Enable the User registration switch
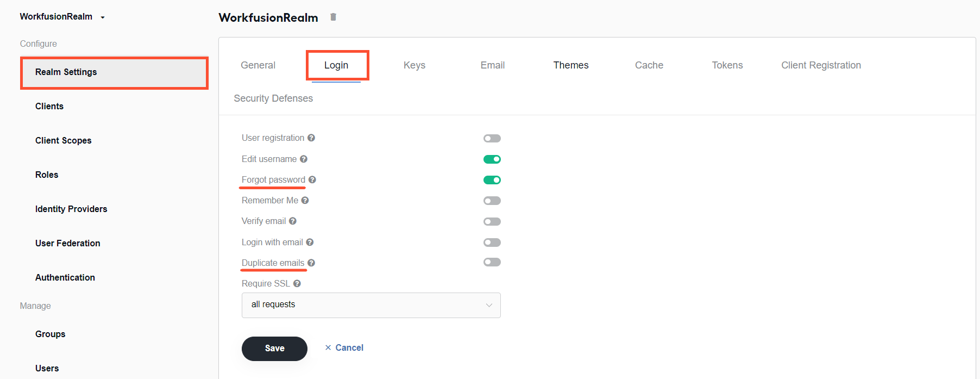Viewport: 980px width, 379px height. click(492, 139)
